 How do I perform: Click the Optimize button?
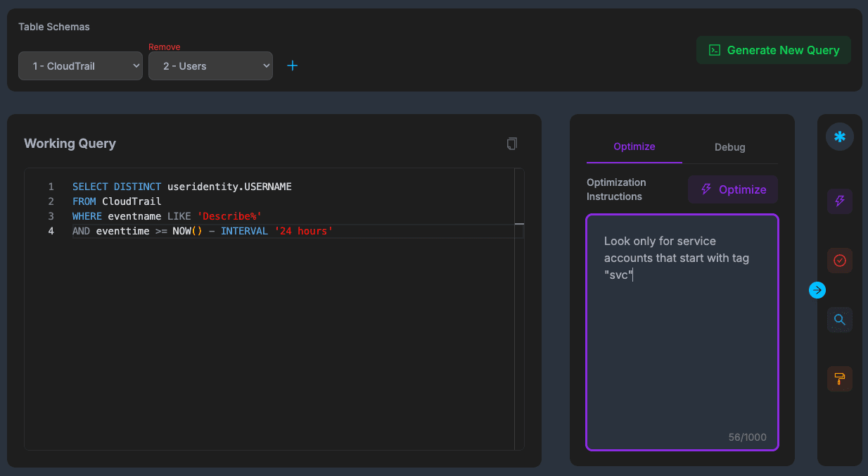click(732, 189)
